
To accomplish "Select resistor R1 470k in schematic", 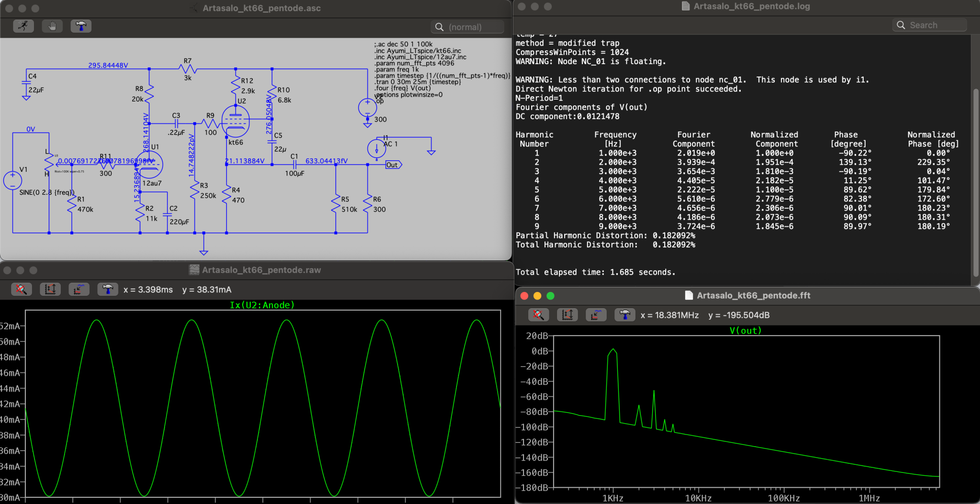I will click(72, 204).
